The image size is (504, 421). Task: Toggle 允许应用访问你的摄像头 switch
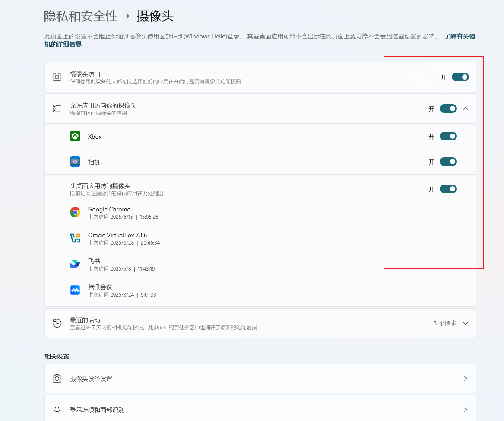[x=448, y=108]
